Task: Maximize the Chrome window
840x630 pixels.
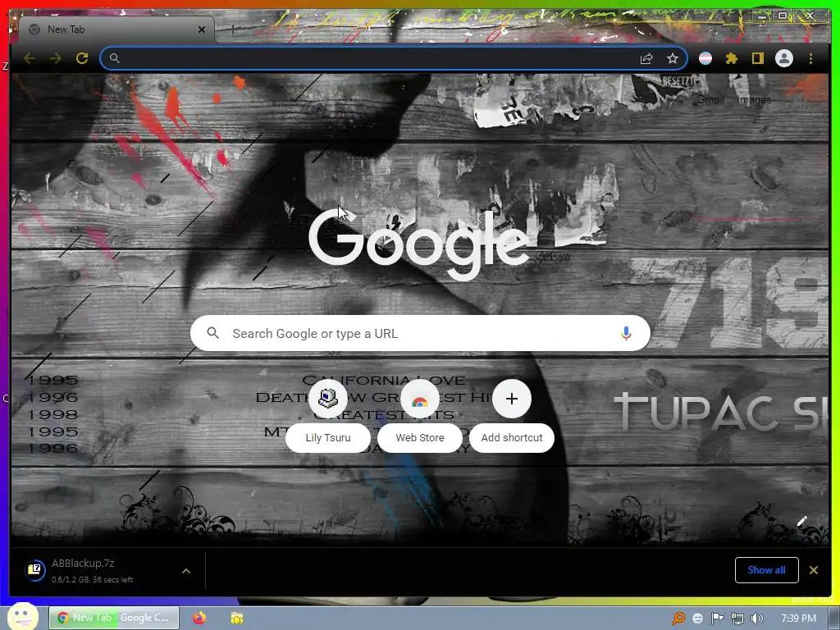Action: coord(783,16)
